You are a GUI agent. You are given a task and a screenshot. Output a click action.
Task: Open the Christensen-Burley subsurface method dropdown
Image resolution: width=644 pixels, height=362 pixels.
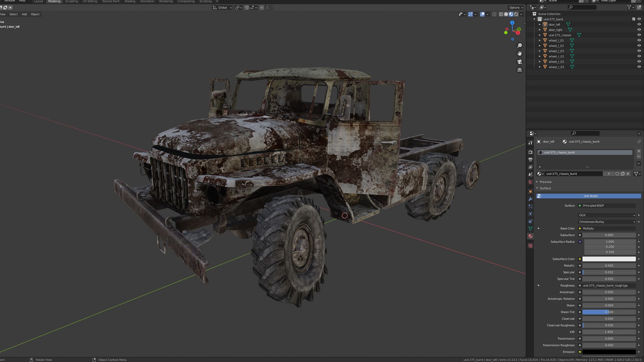[x=607, y=222]
